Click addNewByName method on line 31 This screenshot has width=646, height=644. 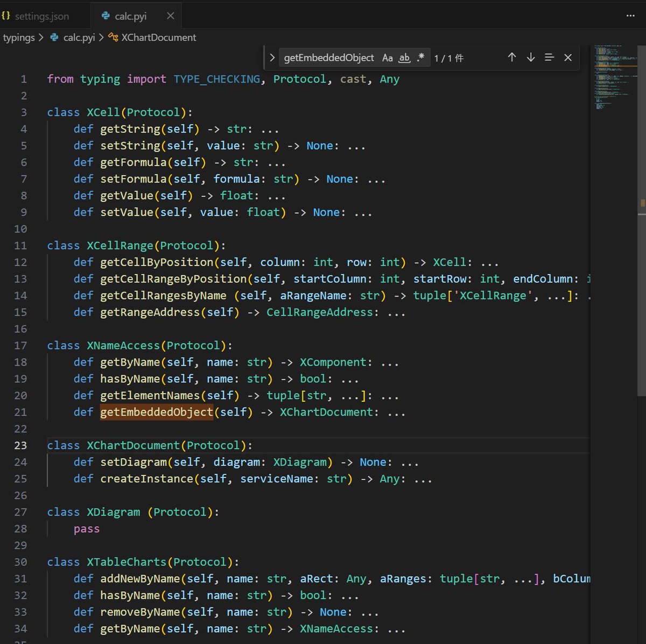click(x=140, y=578)
